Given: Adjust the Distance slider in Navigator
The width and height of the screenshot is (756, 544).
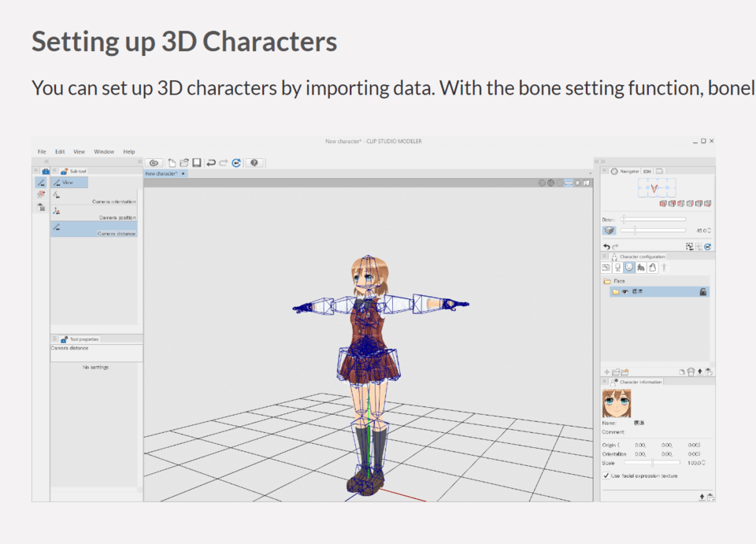Looking at the screenshot, I should point(654,219).
